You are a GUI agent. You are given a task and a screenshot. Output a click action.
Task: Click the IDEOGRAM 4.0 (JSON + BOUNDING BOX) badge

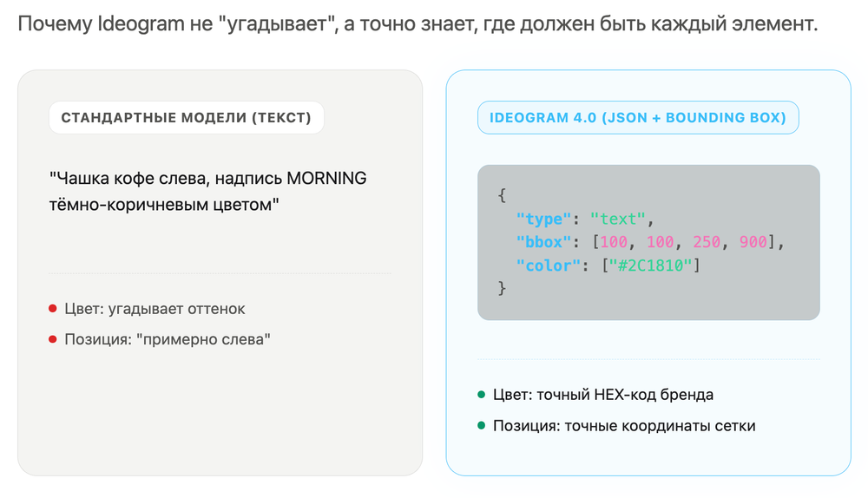pyautogui.click(x=638, y=117)
